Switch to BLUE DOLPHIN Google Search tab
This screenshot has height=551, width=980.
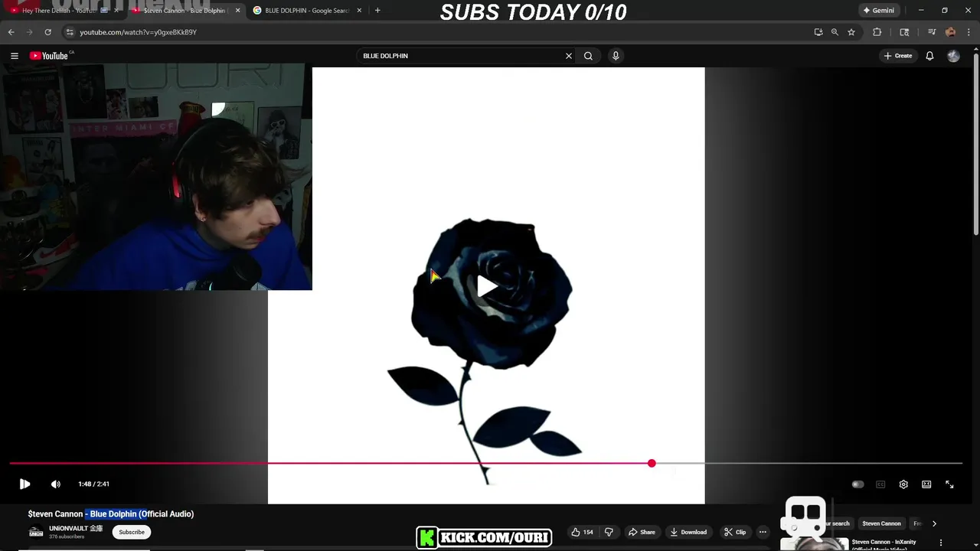click(x=306, y=11)
